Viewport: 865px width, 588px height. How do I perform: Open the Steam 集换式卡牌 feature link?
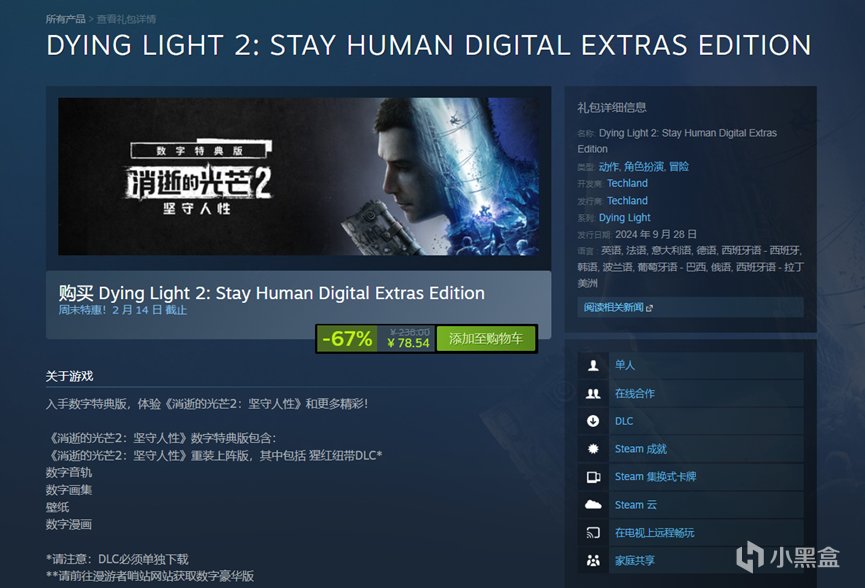click(655, 477)
